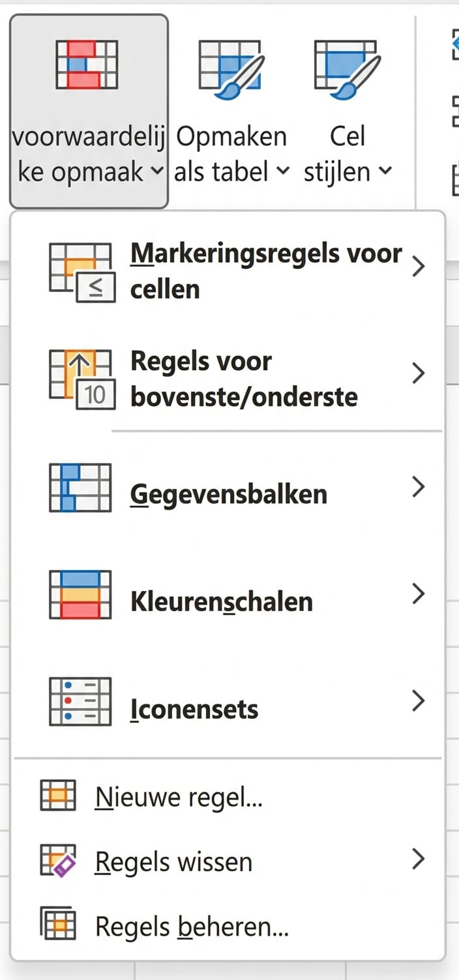Click the Iconensets icon
This screenshot has height=980, width=459.
pyautogui.click(x=80, y=702)
